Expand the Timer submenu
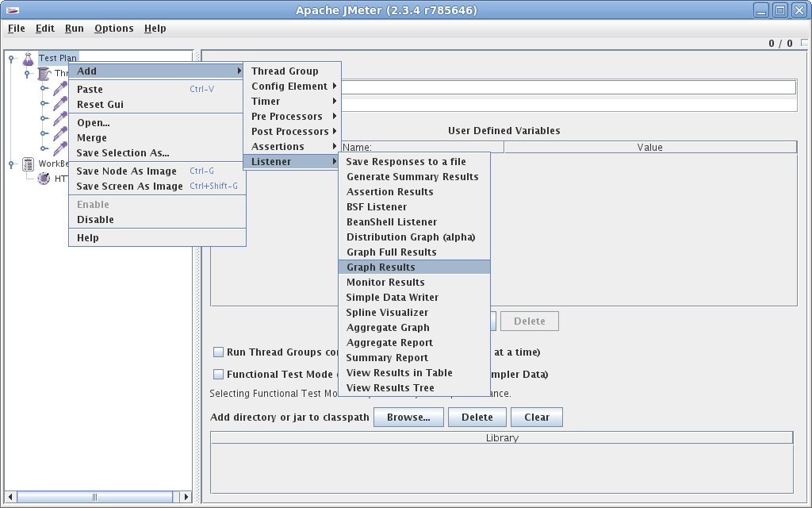The image size is (812, 508). (x=292, y=101)
